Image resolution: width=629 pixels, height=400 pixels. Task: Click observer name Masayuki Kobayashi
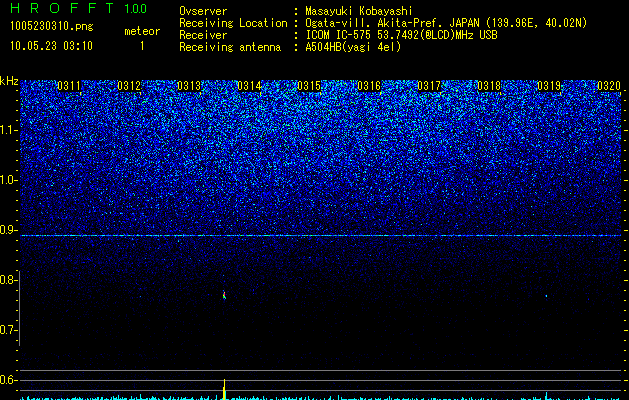coord(358,11)
